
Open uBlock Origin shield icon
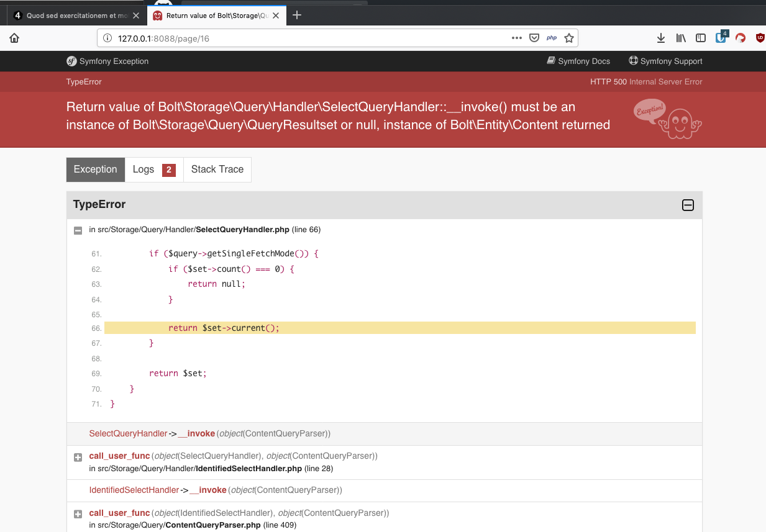pos(760,38)
